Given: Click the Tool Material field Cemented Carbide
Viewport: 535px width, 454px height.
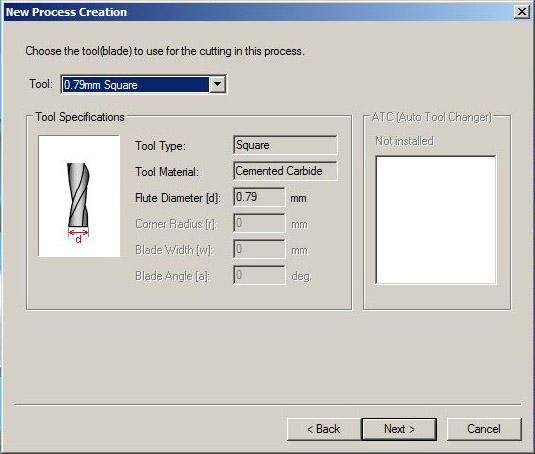Looking at the screenshot, I should 285,171.
